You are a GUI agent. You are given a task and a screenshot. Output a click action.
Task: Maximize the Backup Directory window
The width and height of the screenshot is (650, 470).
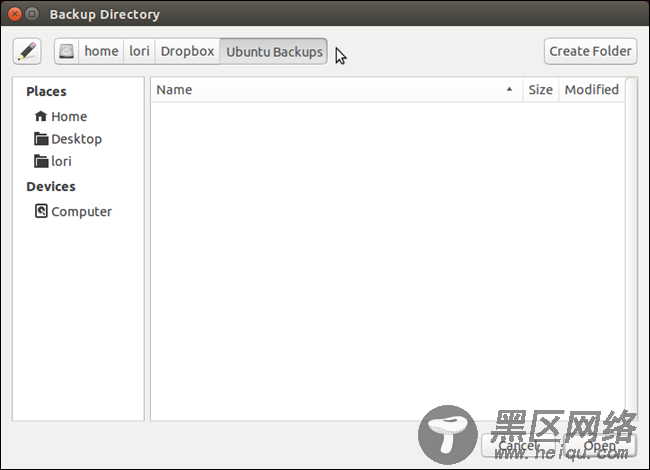32,14
